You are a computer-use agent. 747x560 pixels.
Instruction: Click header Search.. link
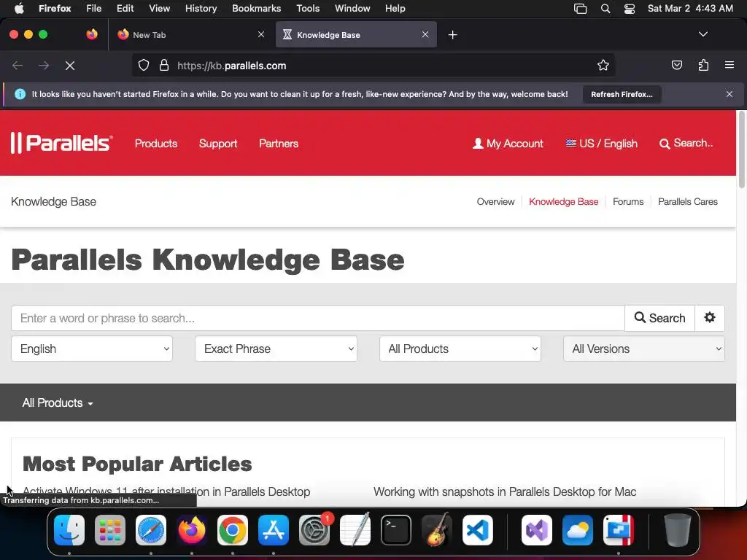click(x=686, y=144)
